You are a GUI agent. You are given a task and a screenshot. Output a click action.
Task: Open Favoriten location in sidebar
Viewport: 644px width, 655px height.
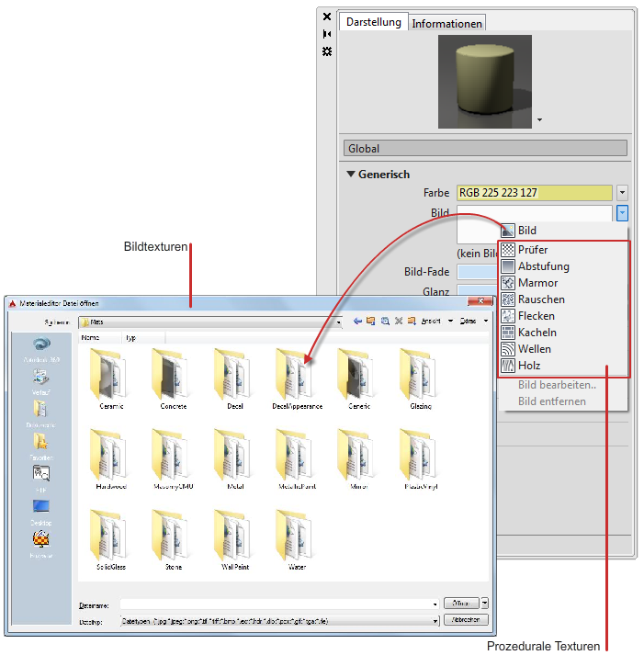click(x=41, y=447)
